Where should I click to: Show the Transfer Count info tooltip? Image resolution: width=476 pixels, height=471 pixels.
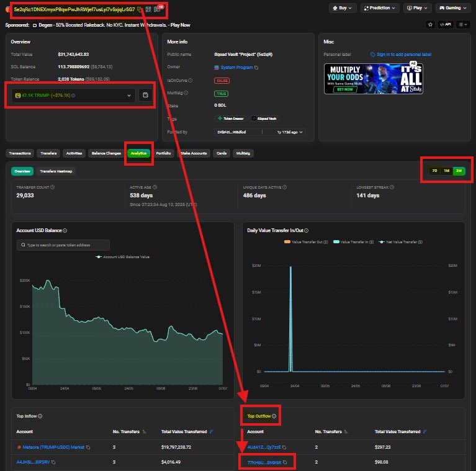pyautogui.click(x=53, y=187)
